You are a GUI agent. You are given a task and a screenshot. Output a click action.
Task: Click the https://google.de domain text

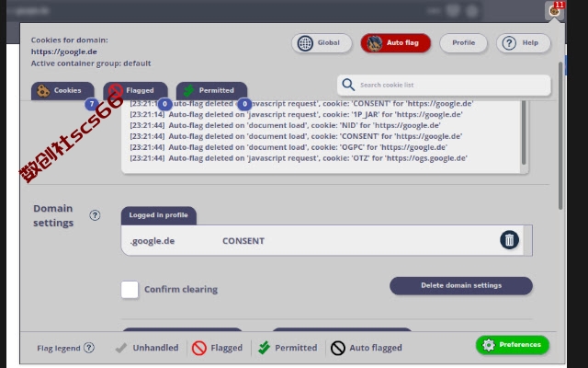[64, 52]
